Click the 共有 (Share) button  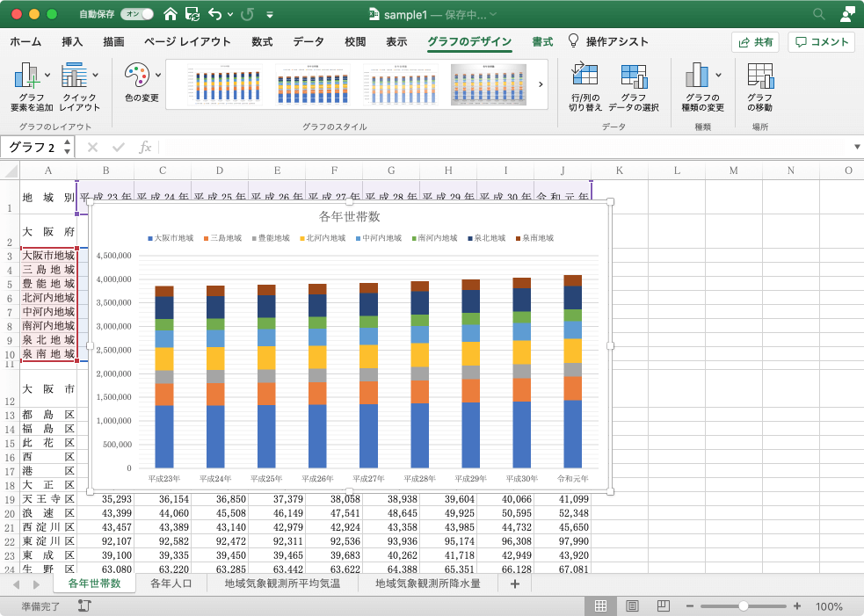click(x=755, y=41)
